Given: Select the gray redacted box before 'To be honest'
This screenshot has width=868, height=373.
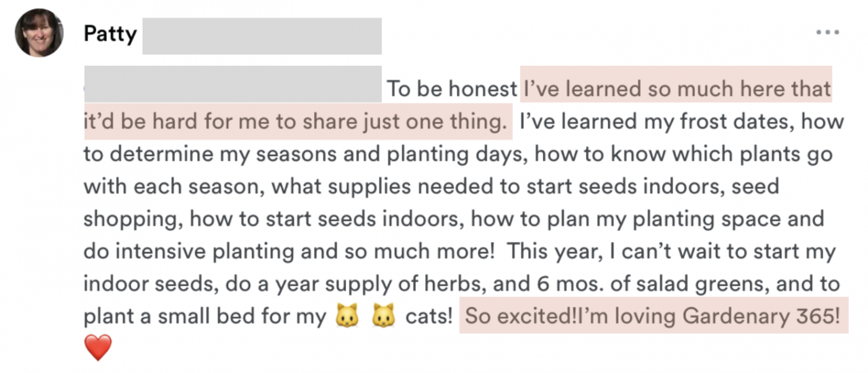Looking at the screenshot, I should (232, 84).
